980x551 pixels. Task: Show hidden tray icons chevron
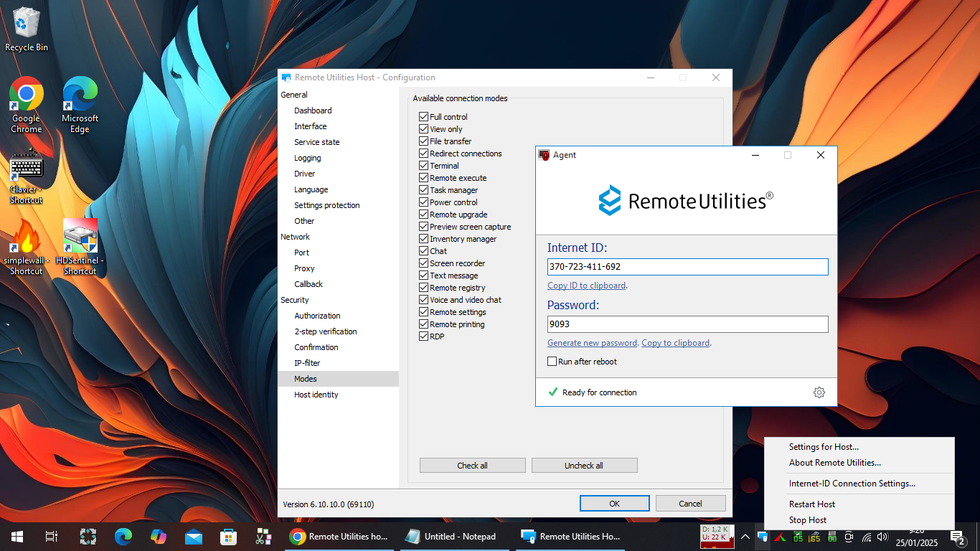click(745, 537)
